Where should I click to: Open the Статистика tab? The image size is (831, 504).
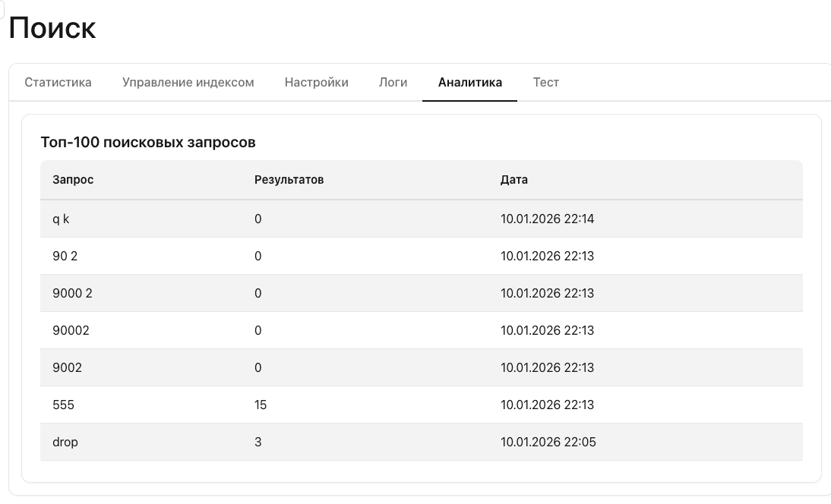pos(58,83)
